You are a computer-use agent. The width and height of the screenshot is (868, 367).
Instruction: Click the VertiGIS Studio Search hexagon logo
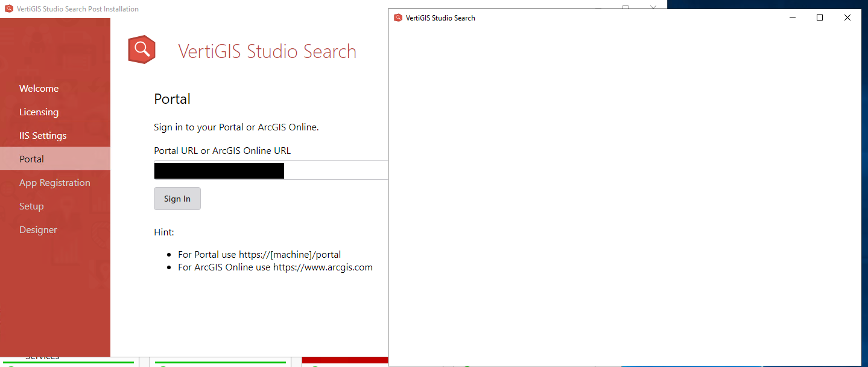141,49
